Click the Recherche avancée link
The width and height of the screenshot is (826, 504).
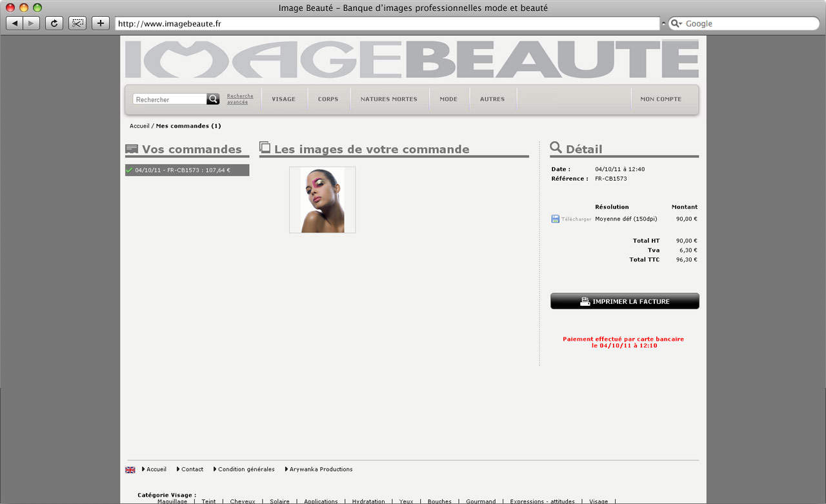[x=240, y=99]
